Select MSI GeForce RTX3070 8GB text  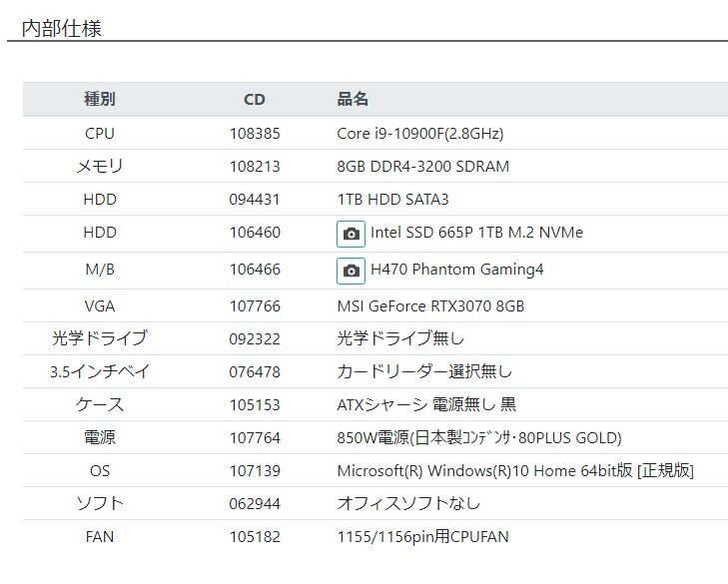(x=430, y=306)
